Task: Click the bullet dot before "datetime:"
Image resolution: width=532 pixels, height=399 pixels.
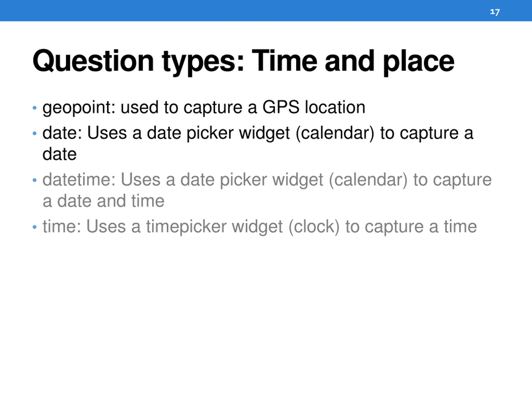Action: 35,180
